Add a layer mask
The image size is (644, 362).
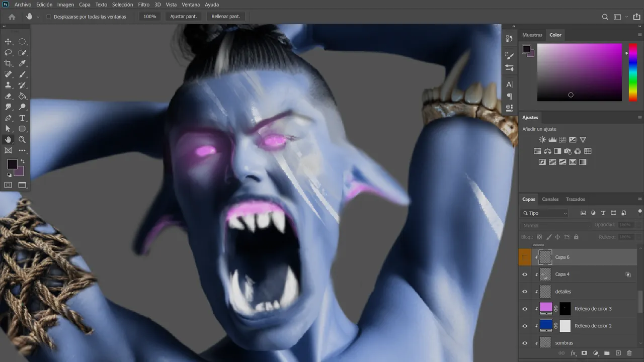click(x=584, y=353)
